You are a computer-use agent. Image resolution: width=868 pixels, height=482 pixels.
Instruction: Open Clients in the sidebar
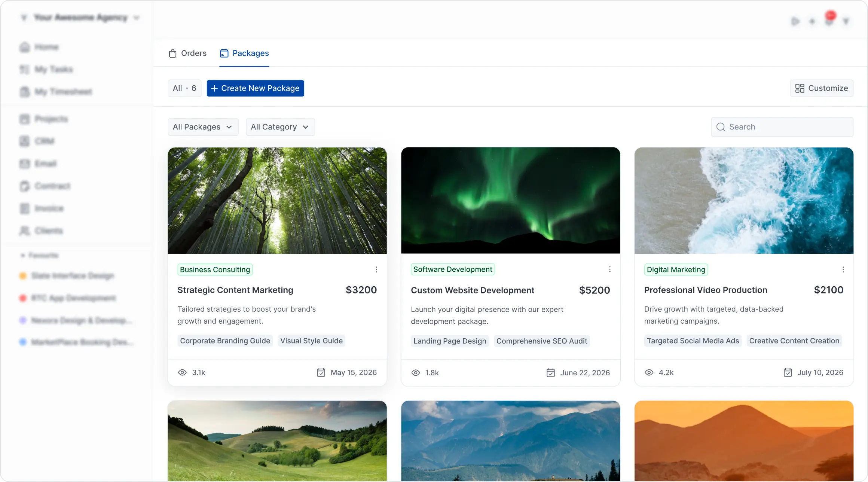point(41,231)
